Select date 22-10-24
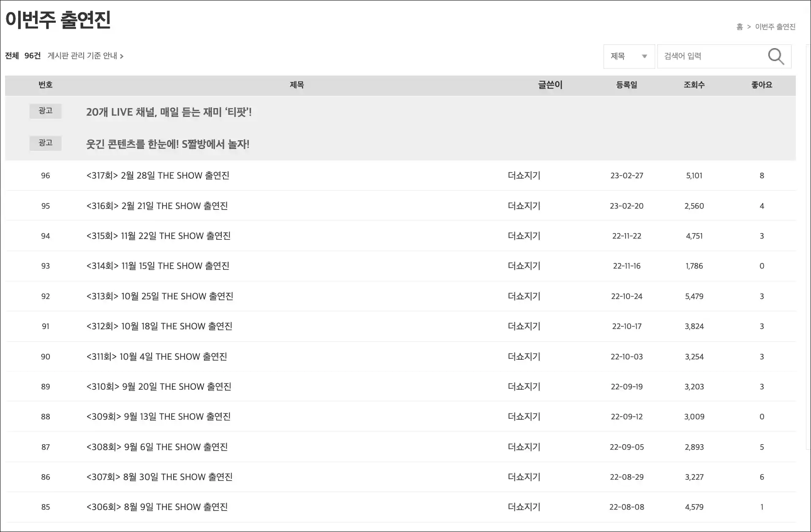 (626, 296)
